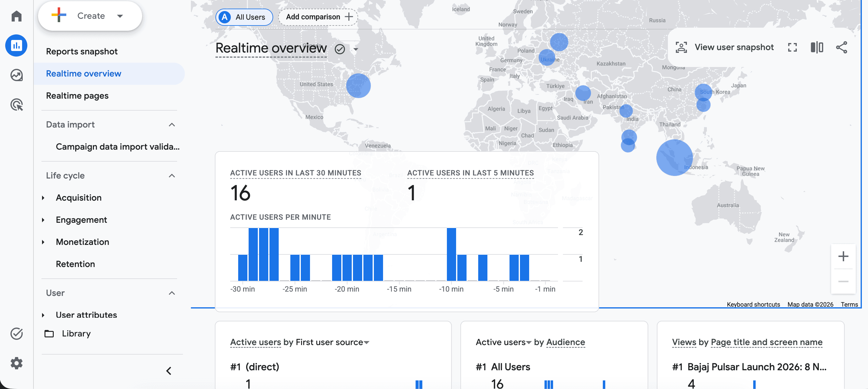This screenshot has height=389, width=868.
Task: Click Views by Page title card heading
Action: click(x=747, y=342)
